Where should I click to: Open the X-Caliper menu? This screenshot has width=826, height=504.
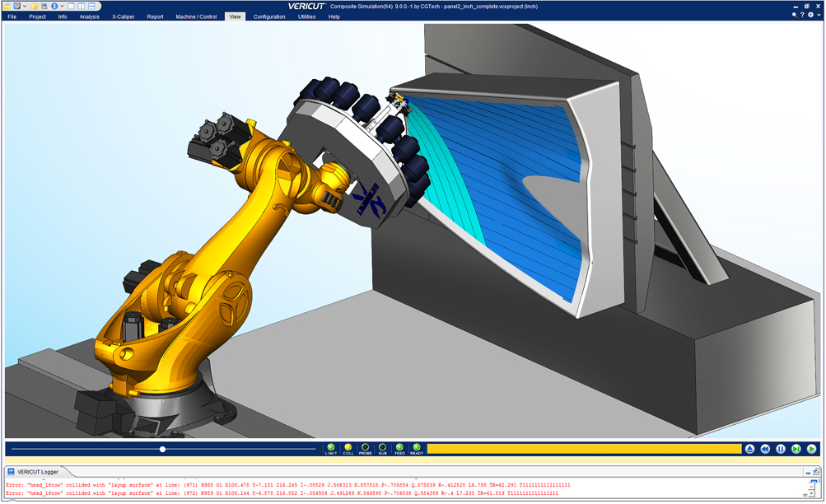pos(124,16)
